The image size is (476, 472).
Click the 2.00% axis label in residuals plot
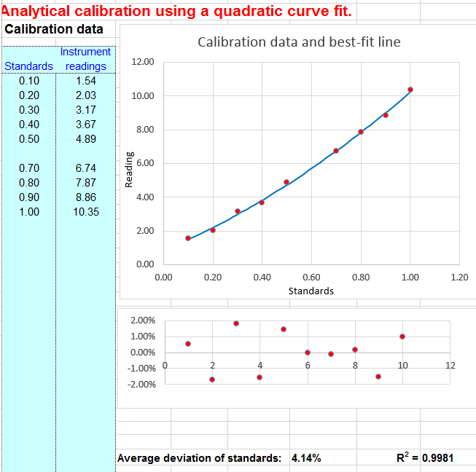141,320
